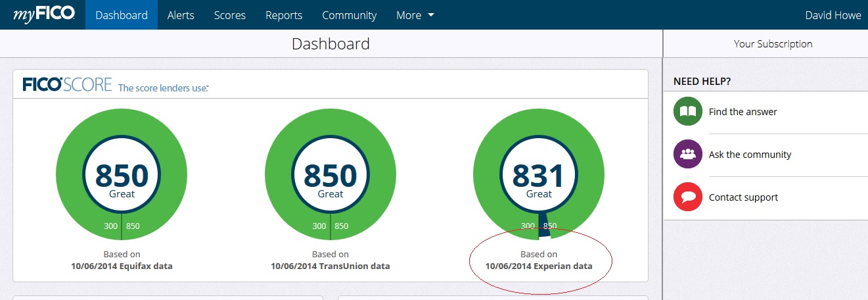Click the NEED HELP? heading

tap(702, 82)
